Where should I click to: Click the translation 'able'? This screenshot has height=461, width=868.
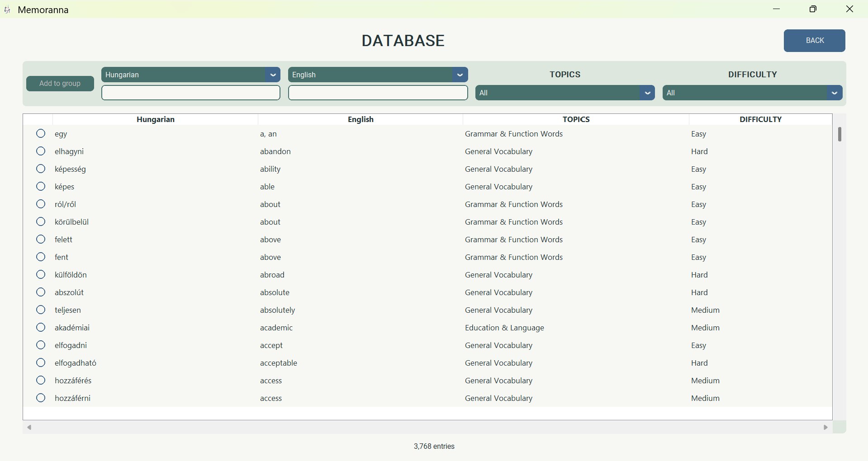point(267,187)
